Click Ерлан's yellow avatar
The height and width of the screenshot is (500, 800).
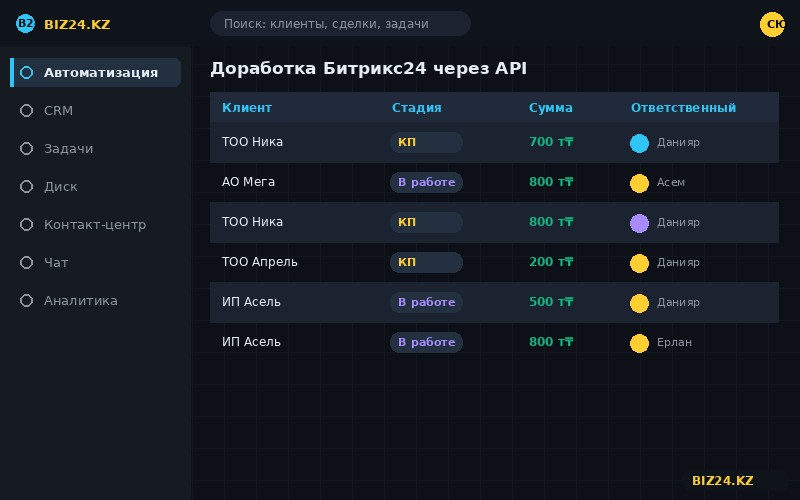click(x=639, y=343)
